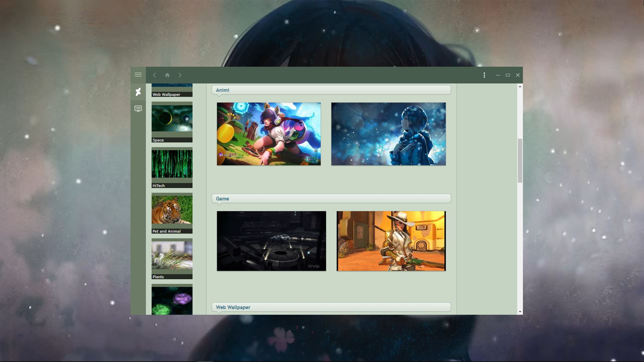Click the scrollbar up arrow
644x362 pixels.
pyautogui.click(x=520, y=86)
